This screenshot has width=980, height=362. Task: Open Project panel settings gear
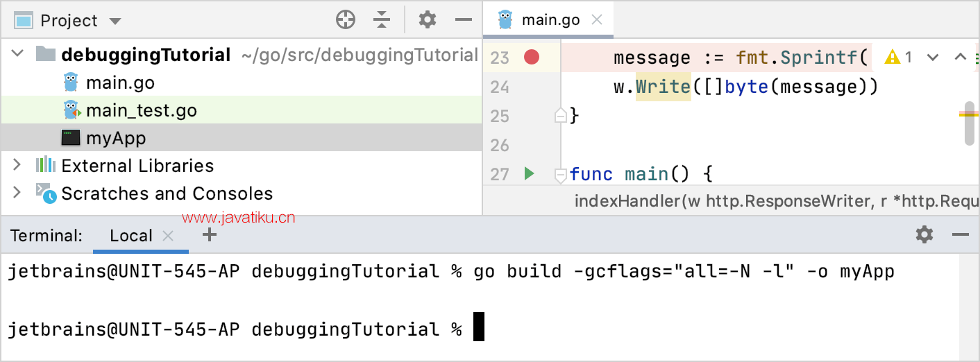pos(428,20)
